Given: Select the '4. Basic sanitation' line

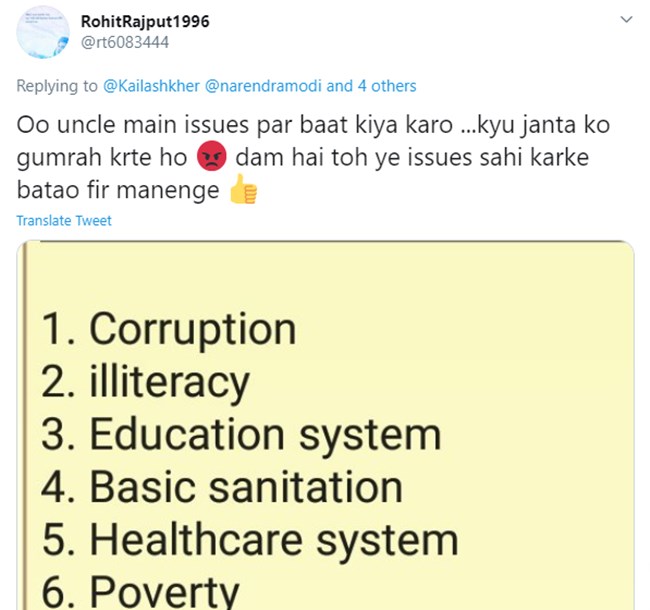Looking at the screenshot, I should [x=222, y=487].
